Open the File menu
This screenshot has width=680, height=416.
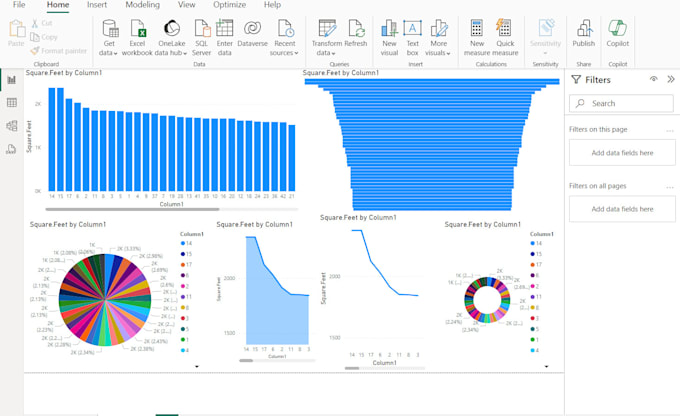click(x=19, y=5)
